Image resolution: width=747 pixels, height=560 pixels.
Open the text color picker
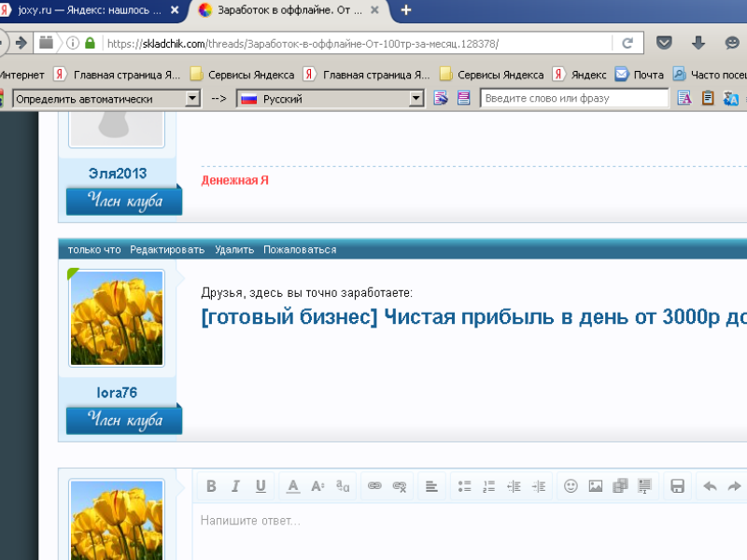click(x=292, y=486)
